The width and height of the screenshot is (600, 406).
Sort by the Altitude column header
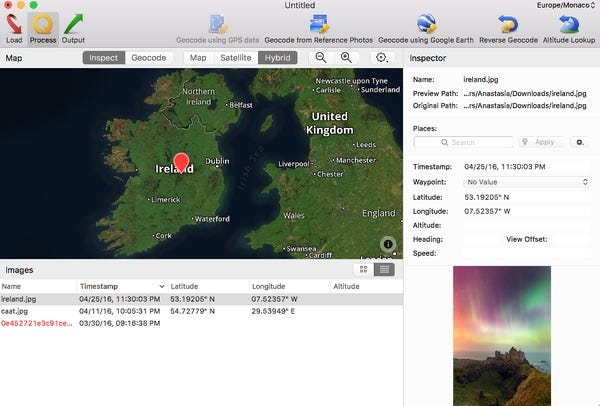367,286
